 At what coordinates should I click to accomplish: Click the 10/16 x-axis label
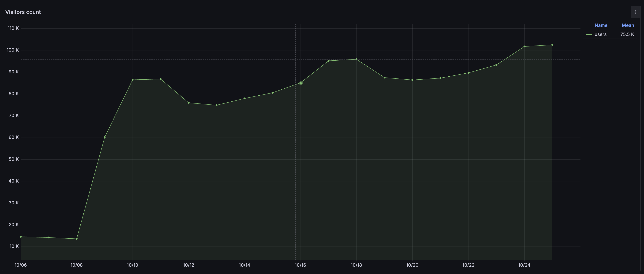(300, 265)
